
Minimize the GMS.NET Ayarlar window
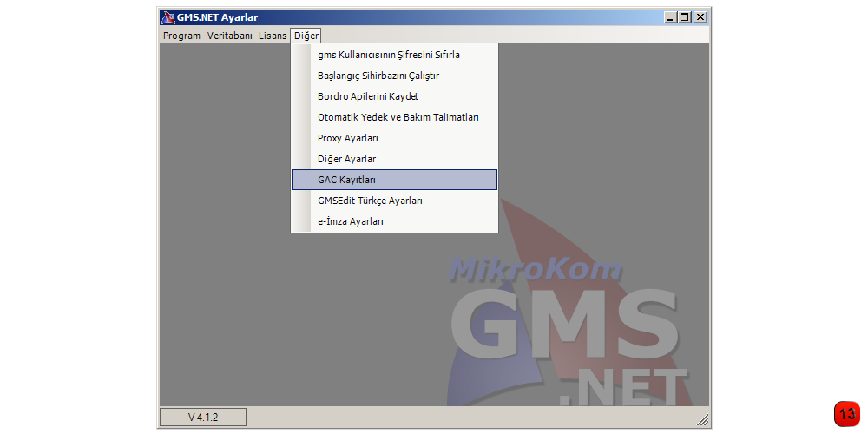[x=671, y=17]
